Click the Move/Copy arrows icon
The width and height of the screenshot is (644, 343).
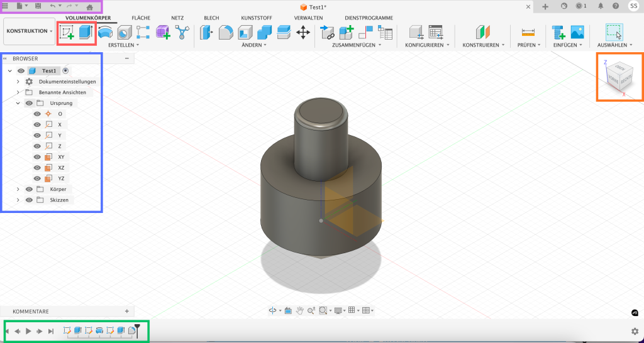pos(303,32)
